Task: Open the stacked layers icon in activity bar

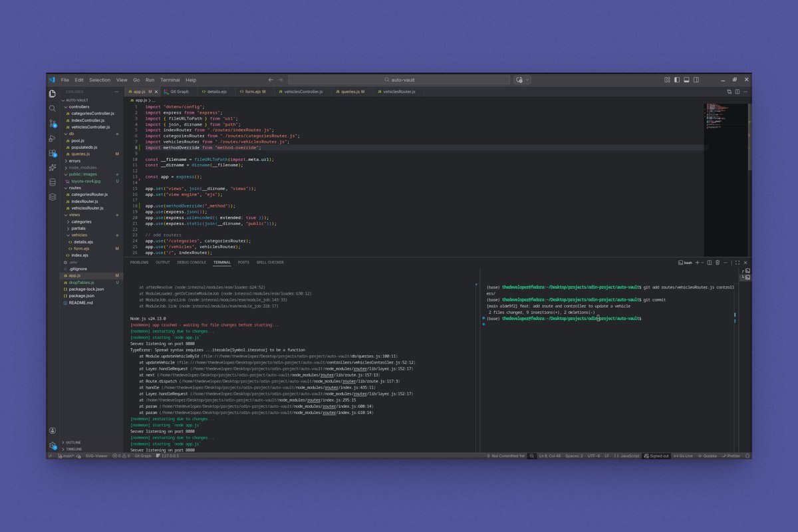Action: tap(53, 197)
